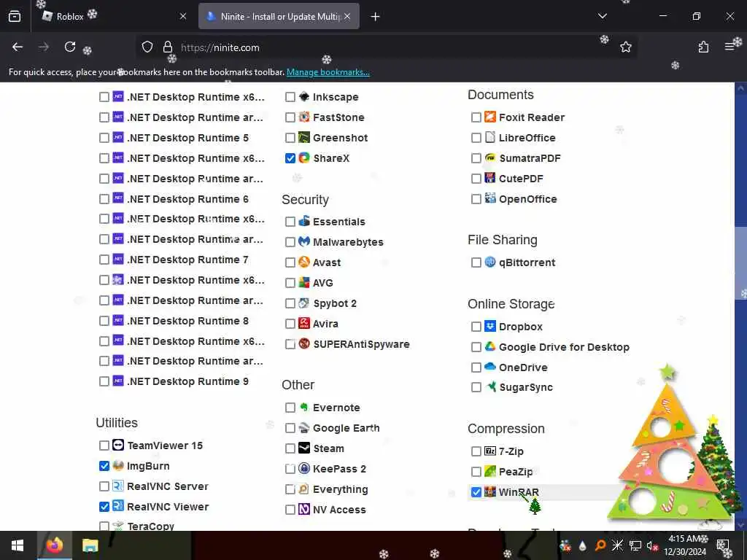The width and height of the screenshot is (747, 560).
Task: Click the ShareX app icon
Action: pyautogui.click(x=304, y=157)
